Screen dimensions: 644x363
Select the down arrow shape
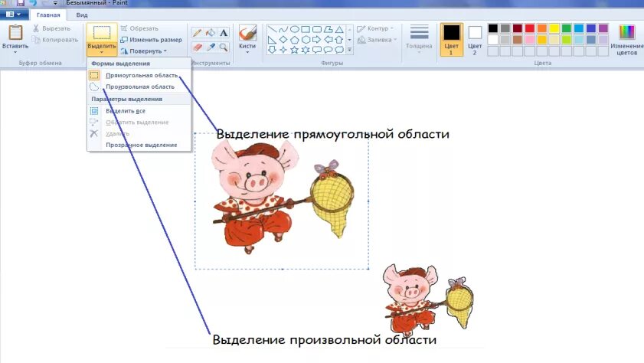tap(272, 50)
